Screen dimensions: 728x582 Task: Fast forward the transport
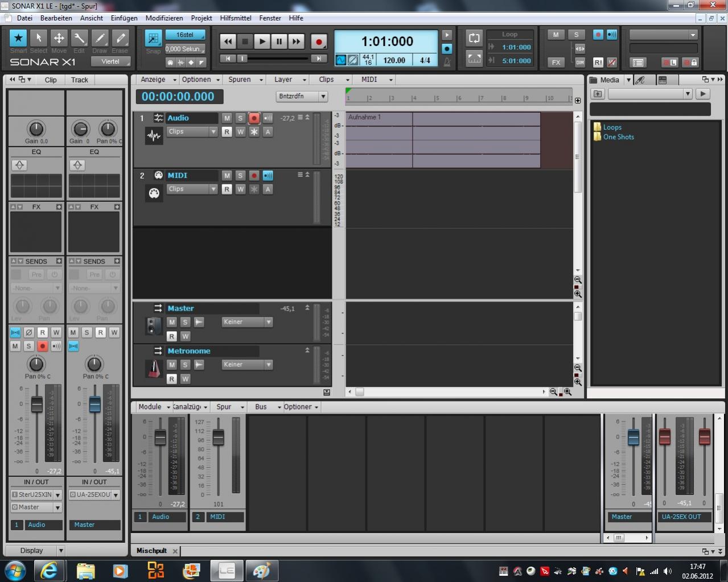pyautogui.click(x=296, y=42)
